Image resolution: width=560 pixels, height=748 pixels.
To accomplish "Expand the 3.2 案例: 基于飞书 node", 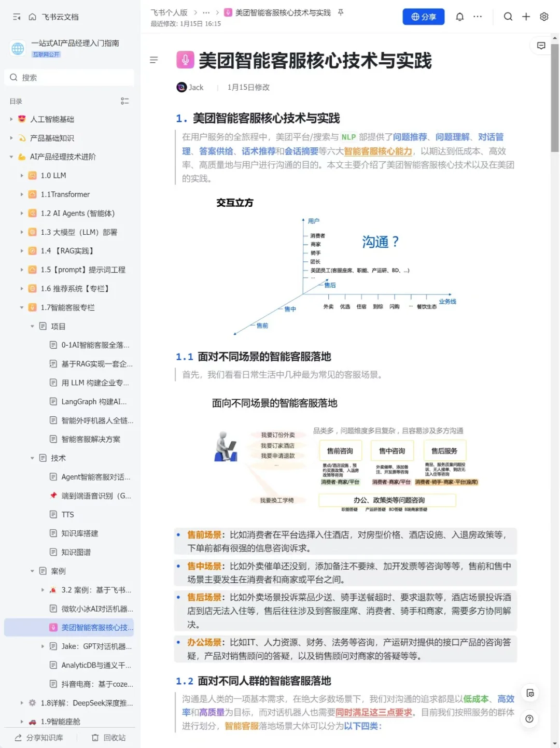I will 43,590.
